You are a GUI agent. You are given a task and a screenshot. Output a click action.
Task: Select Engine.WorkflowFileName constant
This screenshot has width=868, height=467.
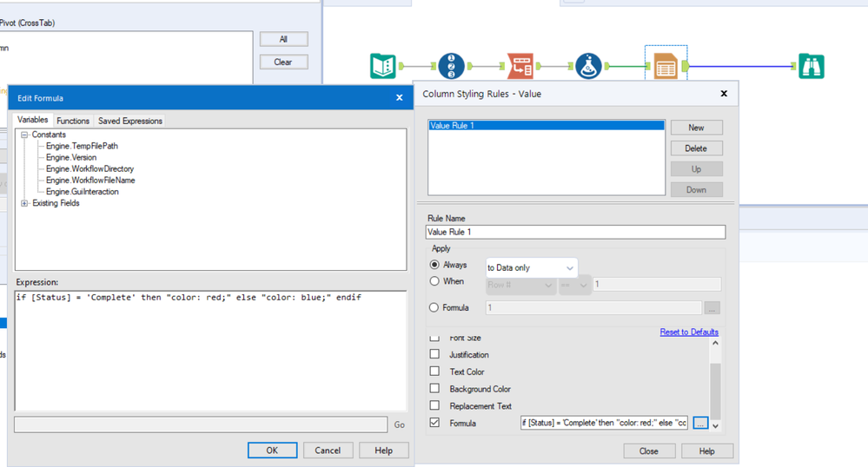[90, 181]
